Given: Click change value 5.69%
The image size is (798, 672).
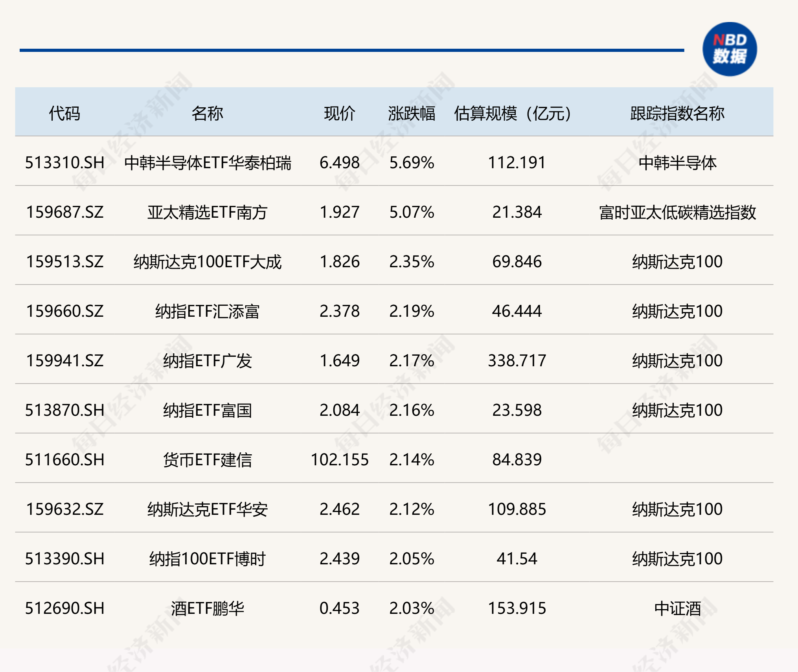Looking at the screenshot, I should 412,163.
